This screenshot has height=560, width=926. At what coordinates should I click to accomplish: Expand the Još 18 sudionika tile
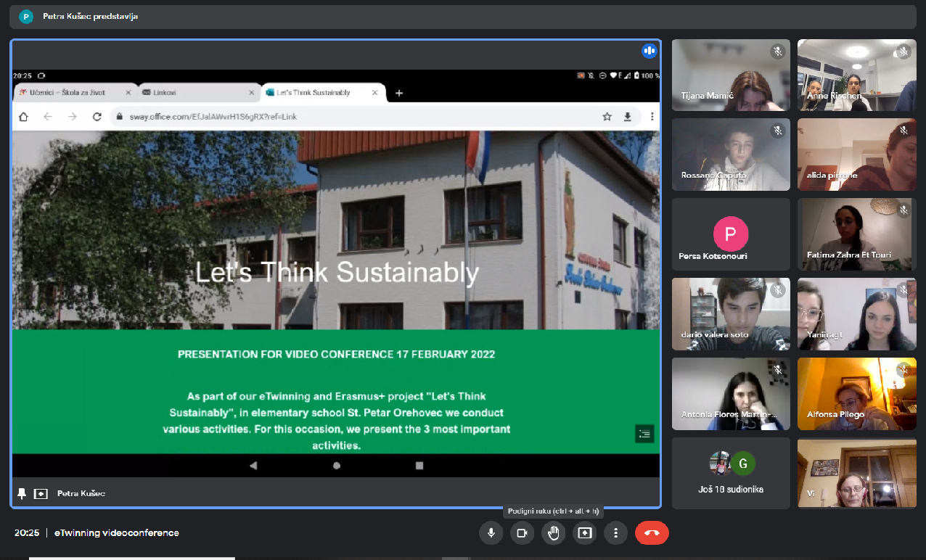pyautogui.click(x=731, y=473)
